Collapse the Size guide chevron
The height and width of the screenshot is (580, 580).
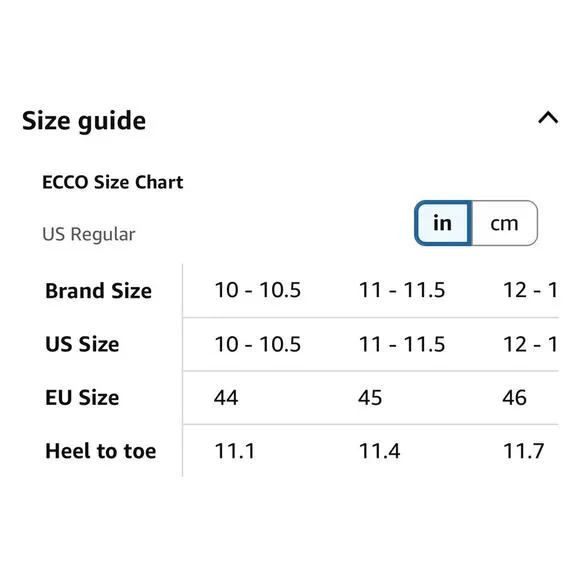pyautogui.click(x=548, y=118)
